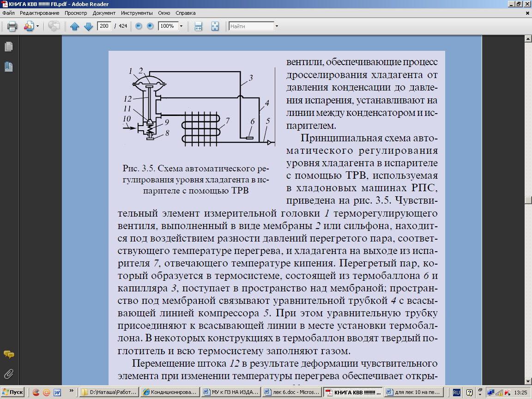
Task: Open the Bookmarks panel icon
Action: click(x=8, y=67)
